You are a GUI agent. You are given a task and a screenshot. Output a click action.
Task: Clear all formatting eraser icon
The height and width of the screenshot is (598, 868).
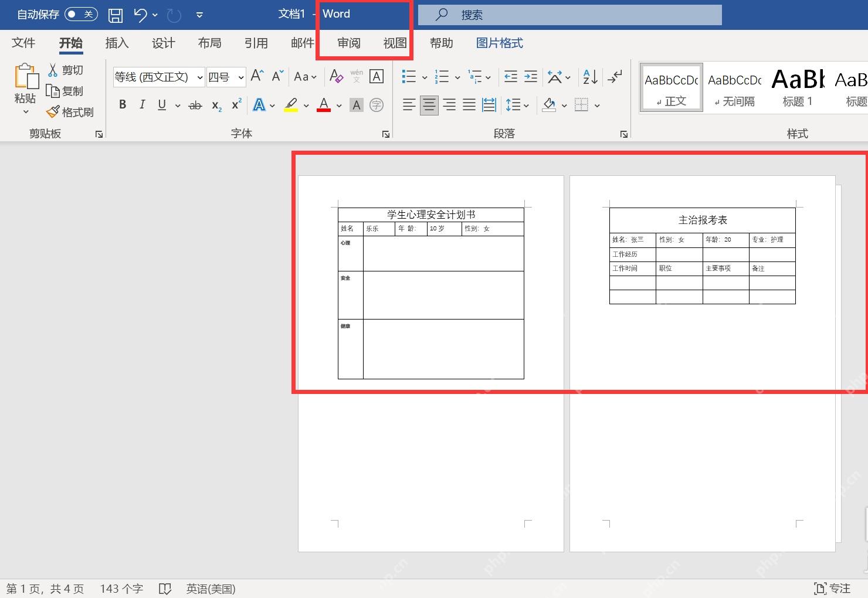(336, 76)
